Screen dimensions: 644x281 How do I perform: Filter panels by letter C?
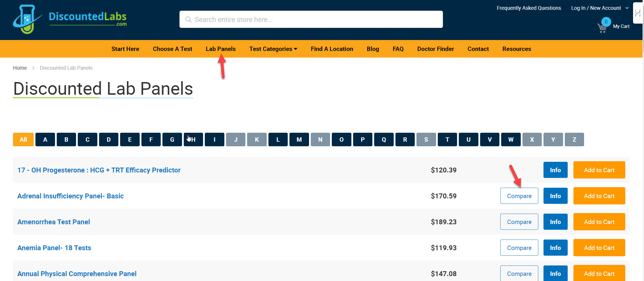pos(88,139)
